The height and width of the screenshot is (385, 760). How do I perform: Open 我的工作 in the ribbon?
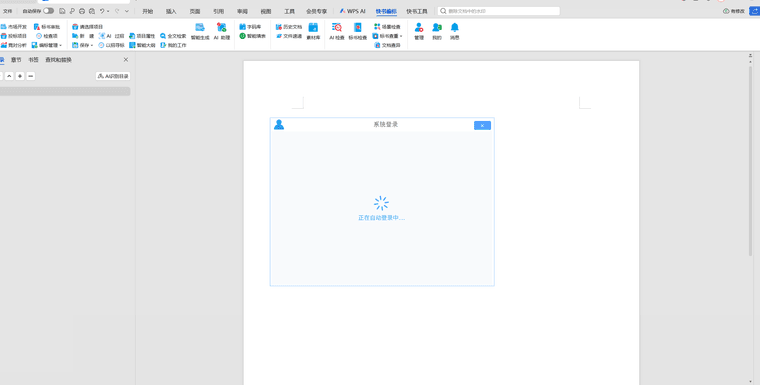[x=173, y=45]
